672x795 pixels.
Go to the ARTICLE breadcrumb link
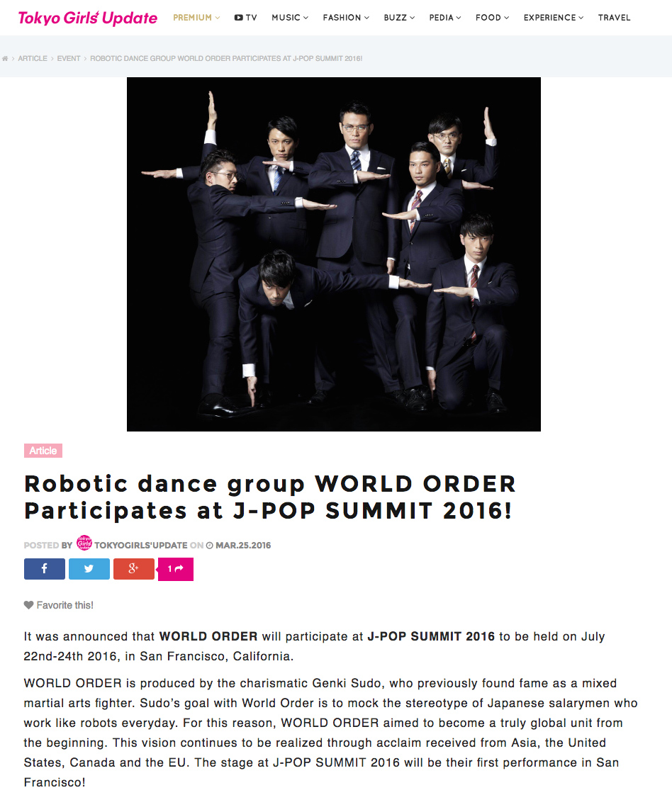[x=33, y=59]
